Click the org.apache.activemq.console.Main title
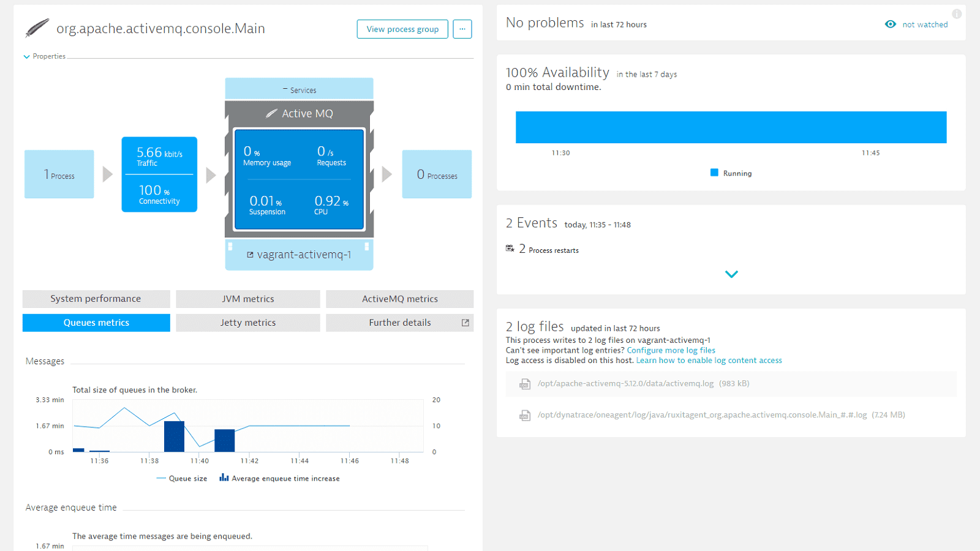 160,29
